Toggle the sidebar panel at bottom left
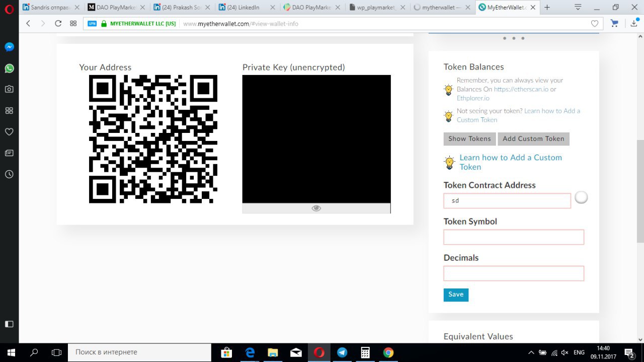Image resolution: width=644 pixels, height=362 pixels. [x=9, y=324]
